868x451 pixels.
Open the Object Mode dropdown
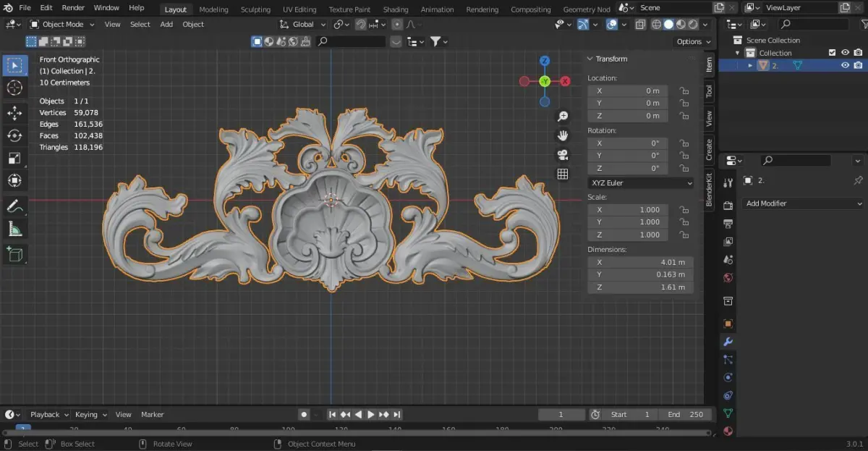(x=63, y=24)
